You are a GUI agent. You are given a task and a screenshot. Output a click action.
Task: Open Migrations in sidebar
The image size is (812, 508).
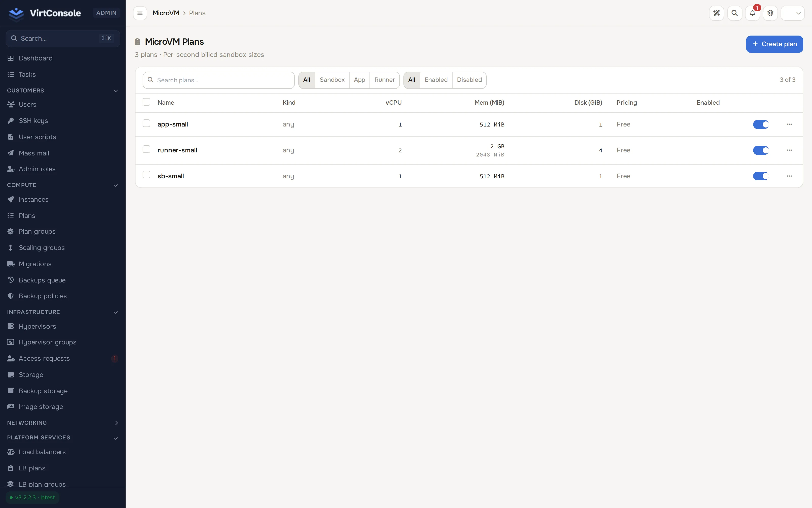pos(63,264)
